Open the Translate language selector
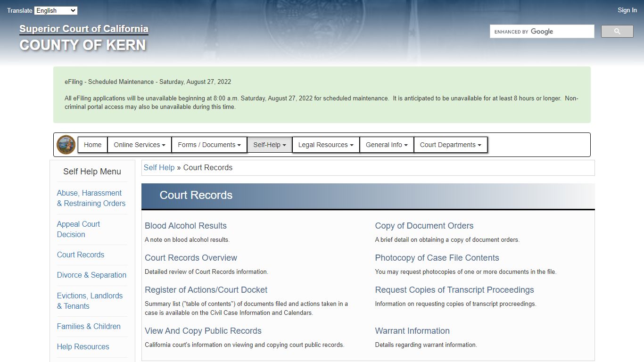This screenshot has width=644, height=362. (x=56, y=10)
